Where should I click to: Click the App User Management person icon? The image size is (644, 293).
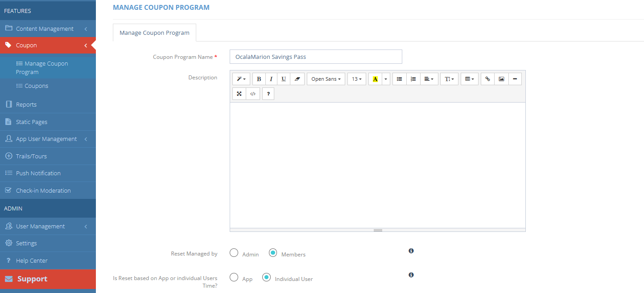coord(8,139)
